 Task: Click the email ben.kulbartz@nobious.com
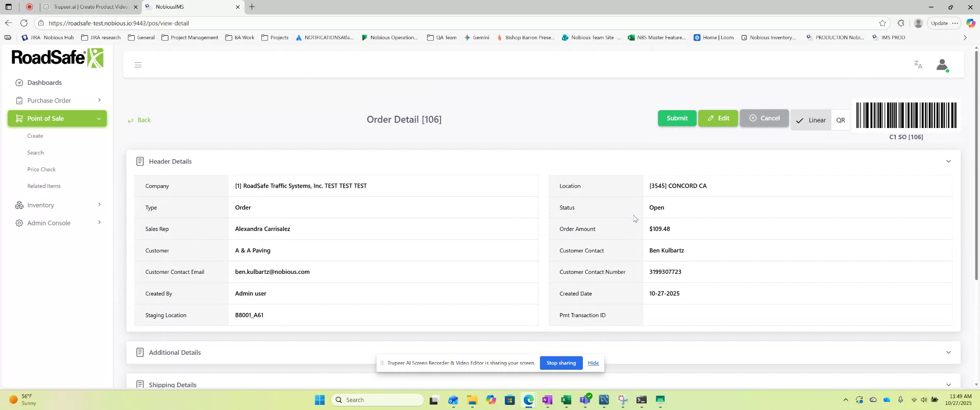pos(272,272)
